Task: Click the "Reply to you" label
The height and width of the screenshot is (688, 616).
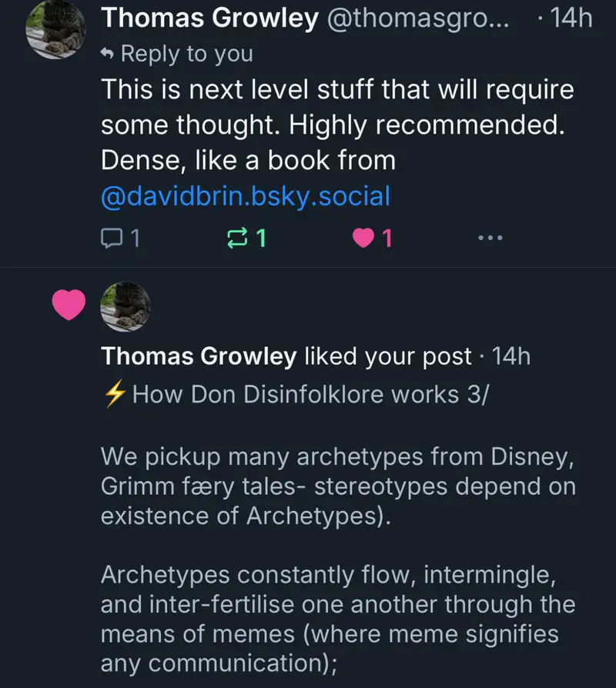Action: point(186,54)
